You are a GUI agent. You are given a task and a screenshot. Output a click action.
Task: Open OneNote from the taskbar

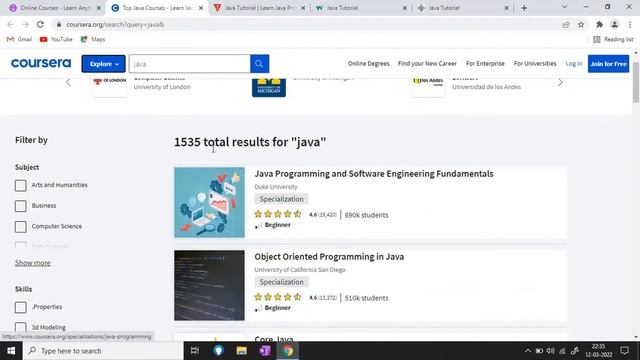[x=265, y=351]
